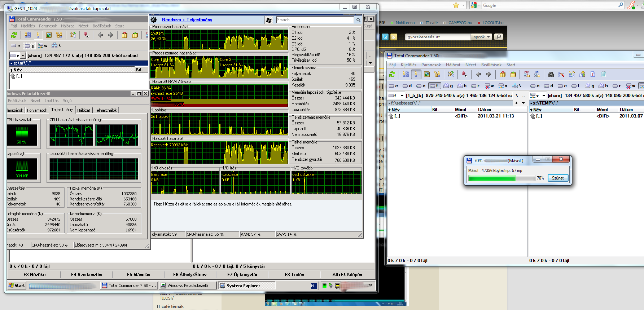
Task: Click the pack files icon in local toolbar
Action: point(503,74)
